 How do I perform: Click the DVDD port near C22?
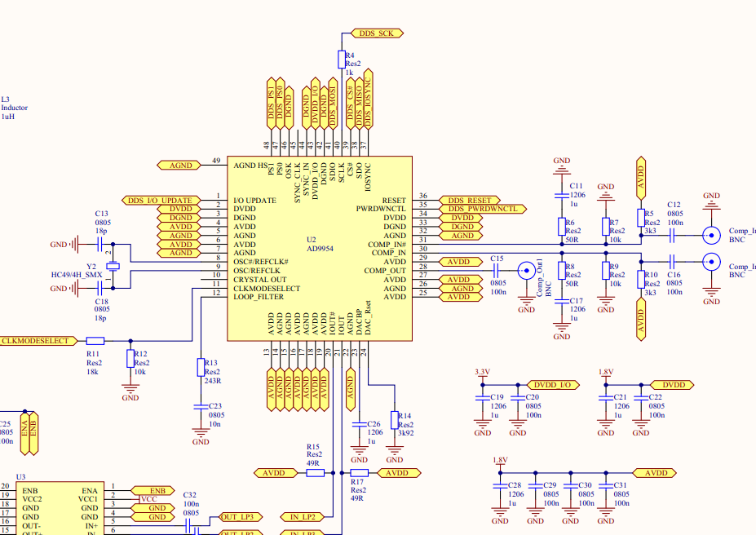(x=672, y=385)
